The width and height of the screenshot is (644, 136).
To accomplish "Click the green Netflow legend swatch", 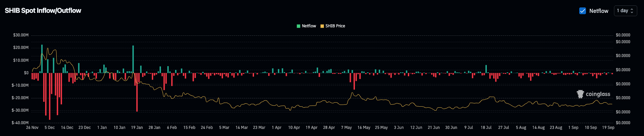I will (x=299, y=26).
